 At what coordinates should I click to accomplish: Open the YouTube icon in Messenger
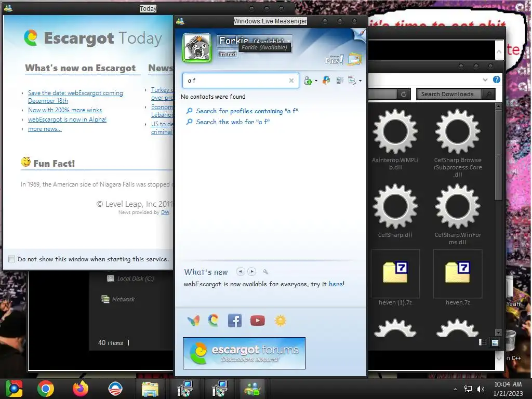point(258,320)
